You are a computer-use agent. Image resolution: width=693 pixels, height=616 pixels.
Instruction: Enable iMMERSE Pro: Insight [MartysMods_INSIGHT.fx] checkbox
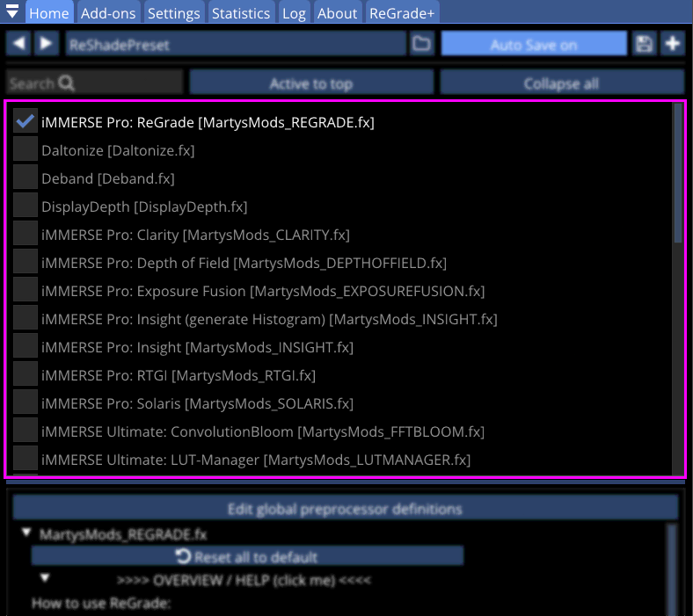pyautogui.click(x=26, y=346)
